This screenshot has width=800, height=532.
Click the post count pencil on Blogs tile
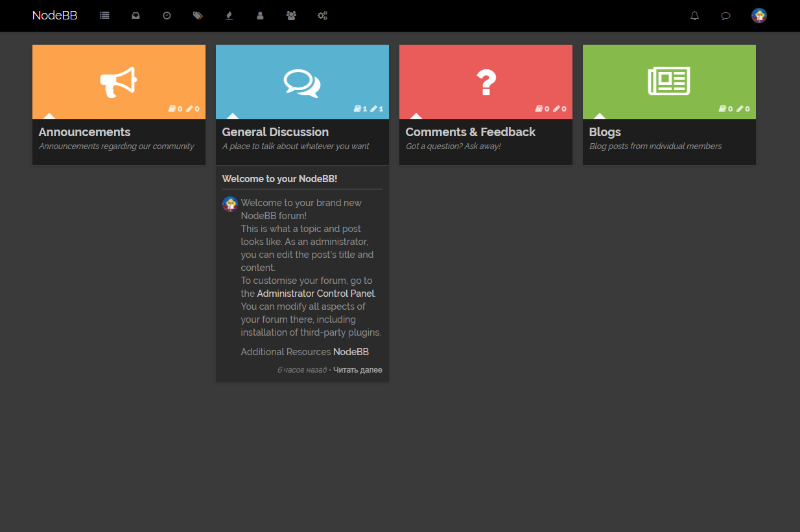740,109
